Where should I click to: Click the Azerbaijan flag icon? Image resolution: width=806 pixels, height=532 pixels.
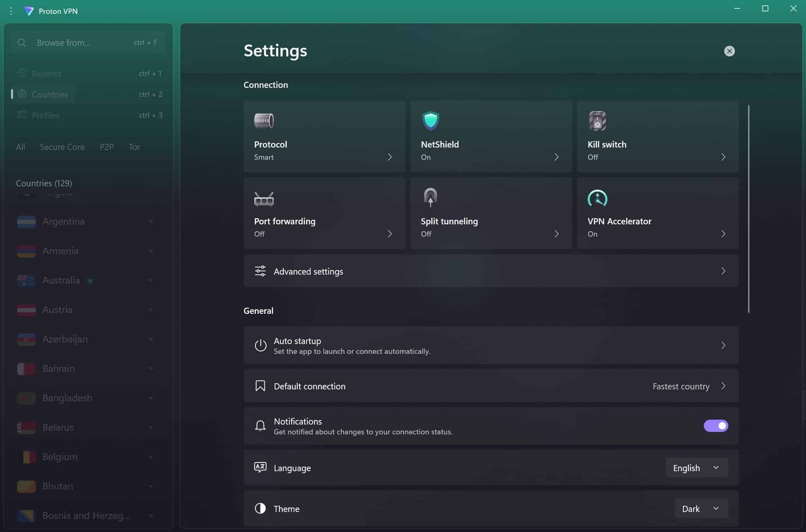tap(26, 339)
